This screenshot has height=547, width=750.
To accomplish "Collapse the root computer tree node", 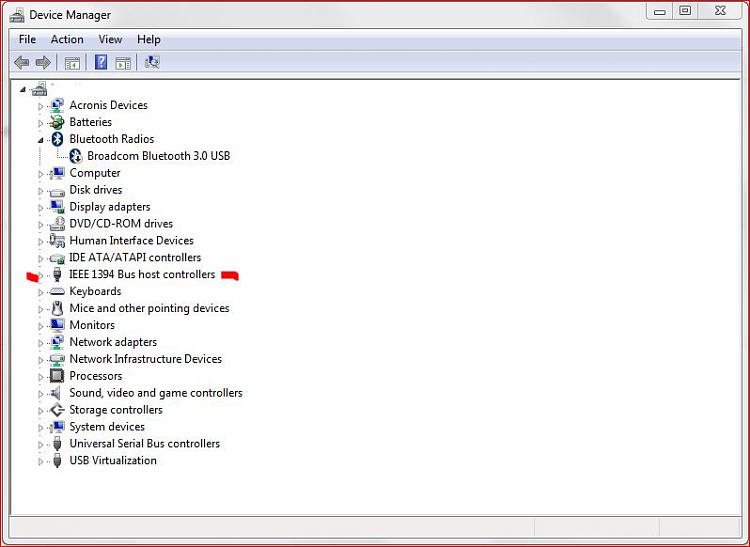I will [x=22, y=89].
